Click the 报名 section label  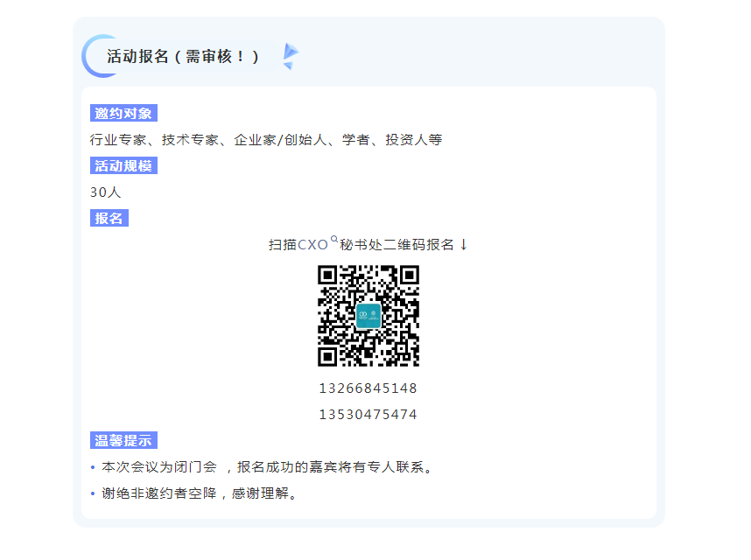109,218
